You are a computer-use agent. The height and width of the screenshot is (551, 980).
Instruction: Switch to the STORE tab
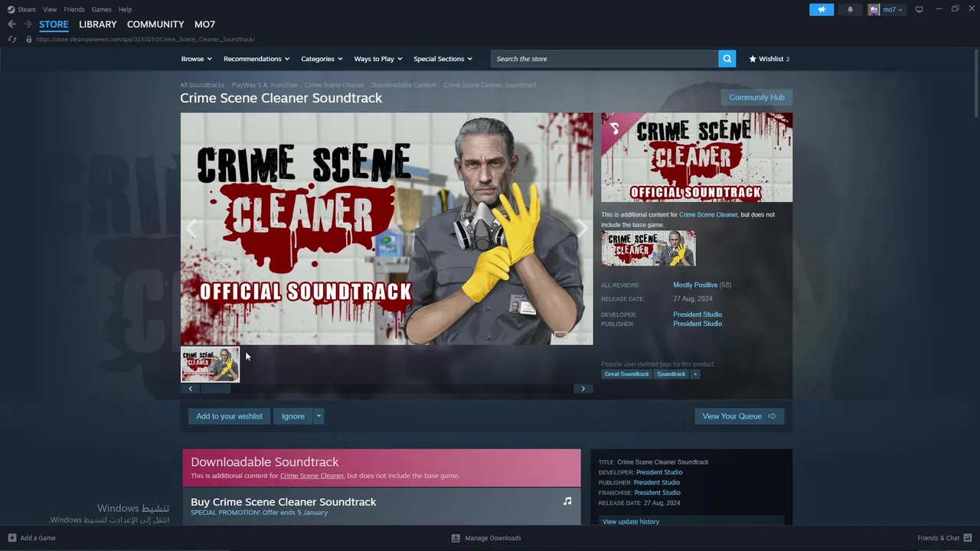[54, 24]
